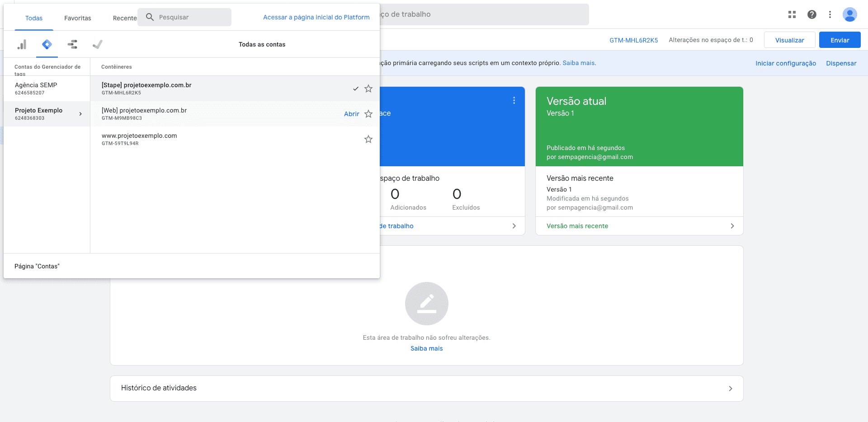Click the Versão atual green card
The image size is (868, 422).
(x=639, y=127)
